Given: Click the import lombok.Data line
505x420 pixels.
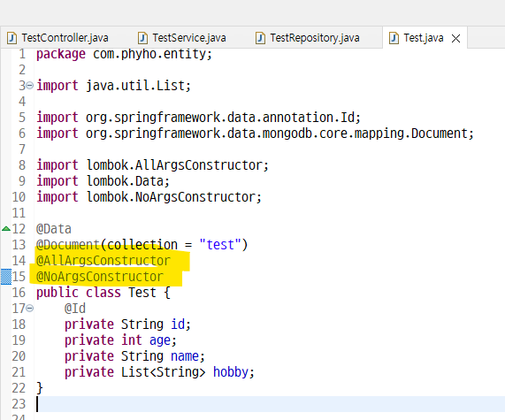Looking at the screenshot, I should tap(103, 181).
